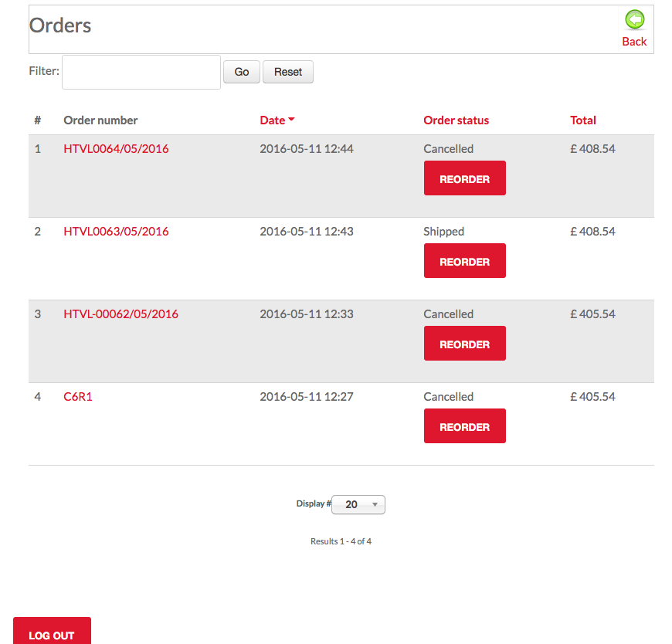Screen dimensions: 672x644
Task: Open order HTVL-00062/05/2016
Action: click(x=120, y=314)
